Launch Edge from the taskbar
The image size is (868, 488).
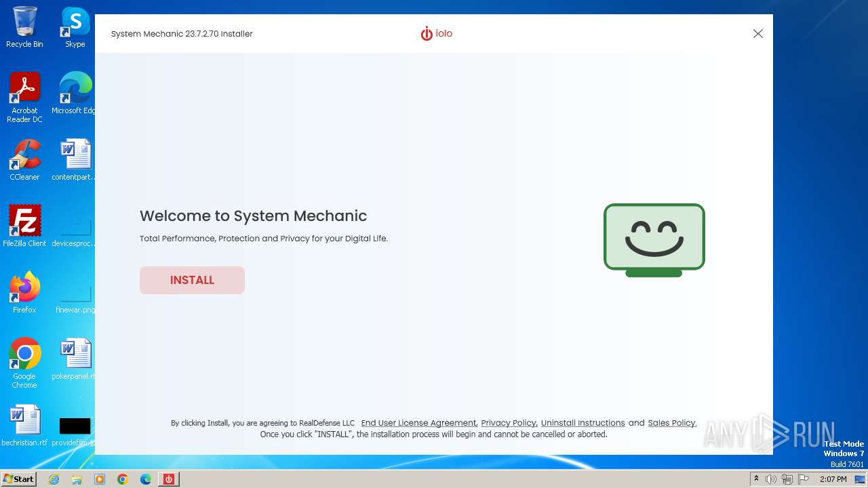[146, 479]
